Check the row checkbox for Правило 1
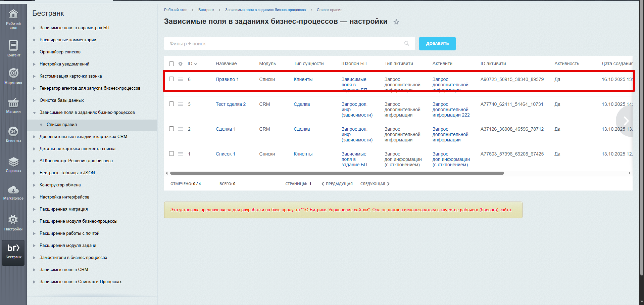Viewport: 644px width, 305px height. click(171, 79)
